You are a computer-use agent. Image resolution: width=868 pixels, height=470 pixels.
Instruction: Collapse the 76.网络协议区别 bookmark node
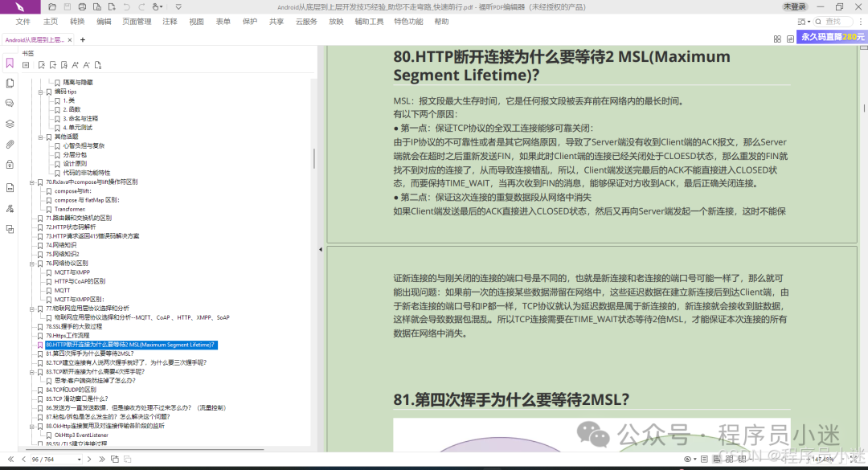(32, 264)
